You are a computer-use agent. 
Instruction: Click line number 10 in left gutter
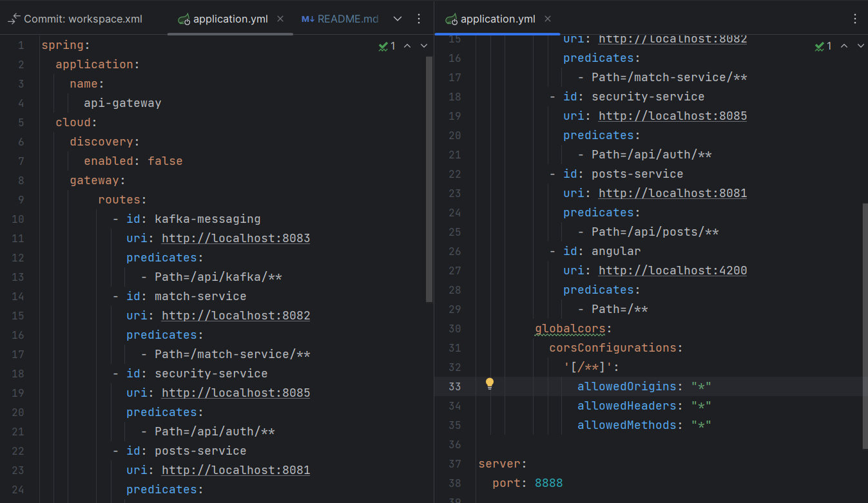(x=17, y=219)
